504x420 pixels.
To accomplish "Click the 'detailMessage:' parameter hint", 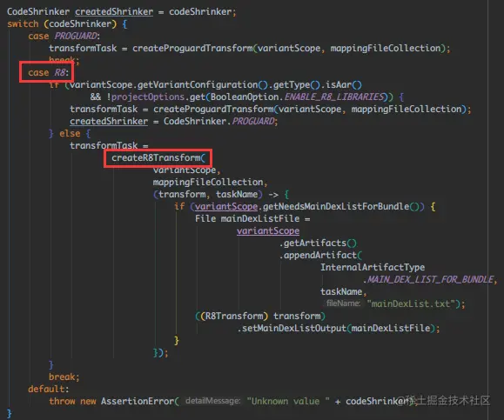I will point(212,401).
